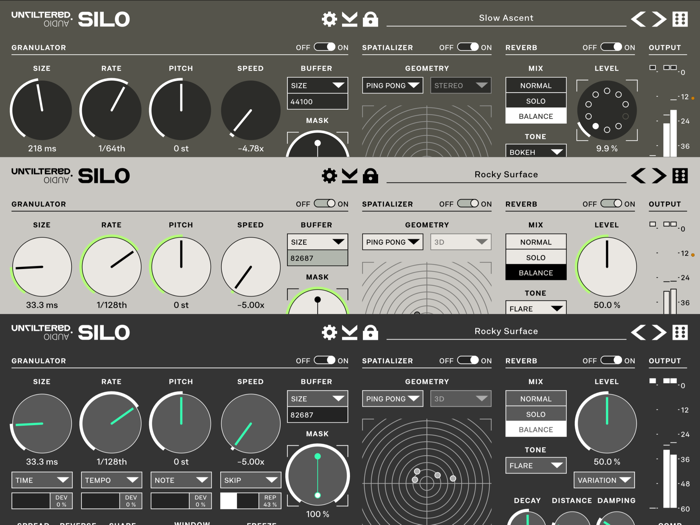Toggle Reverb switch in the bottom dark panel

point(611,360)
